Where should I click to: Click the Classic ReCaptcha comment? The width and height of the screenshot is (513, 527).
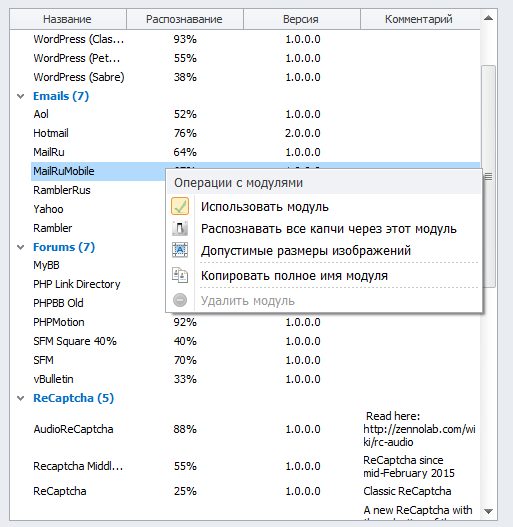pyautogui.click(x=407, y=491)
